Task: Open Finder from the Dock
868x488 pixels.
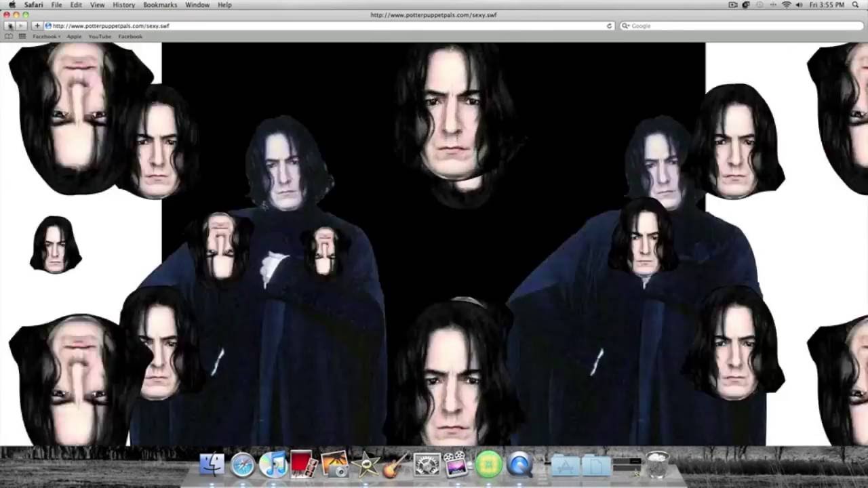Action: click(212, 464)
